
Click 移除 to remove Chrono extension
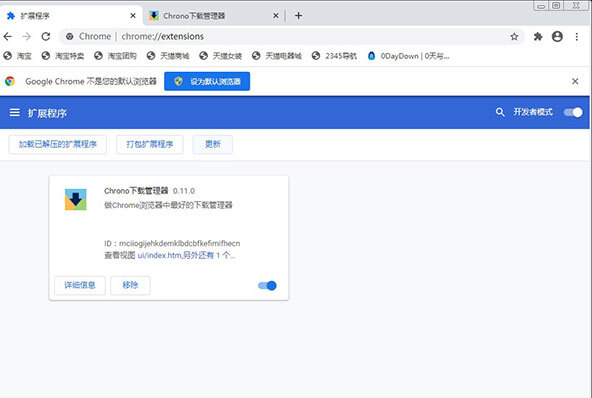[130, 285]
